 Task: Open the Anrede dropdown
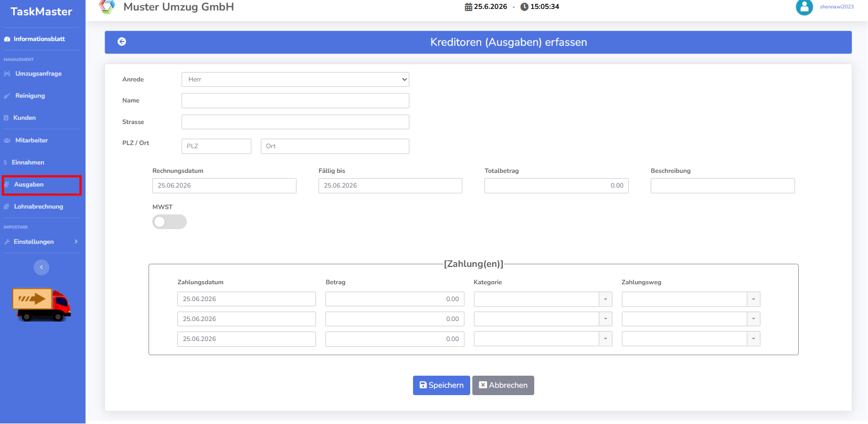[x=295, y=79]
